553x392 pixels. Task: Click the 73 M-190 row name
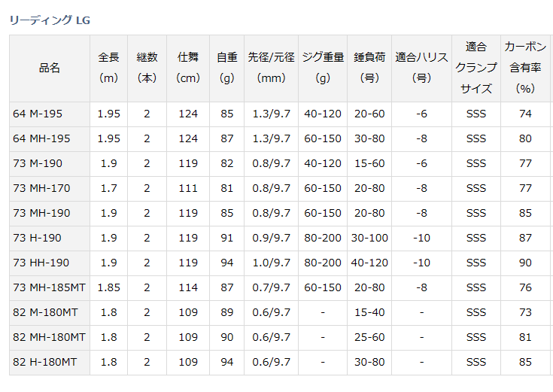[50, 164]
